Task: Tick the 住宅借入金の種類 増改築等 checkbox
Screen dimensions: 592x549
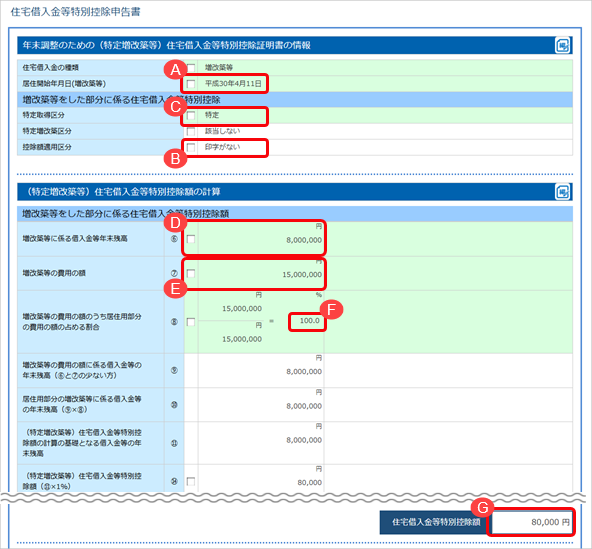Action: 191,68
